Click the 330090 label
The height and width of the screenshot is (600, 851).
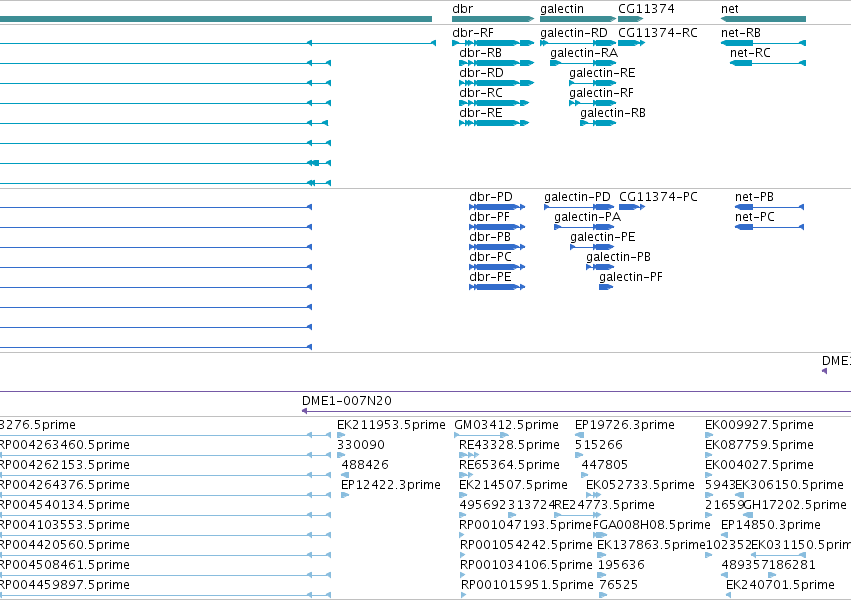tap(361, 445)
